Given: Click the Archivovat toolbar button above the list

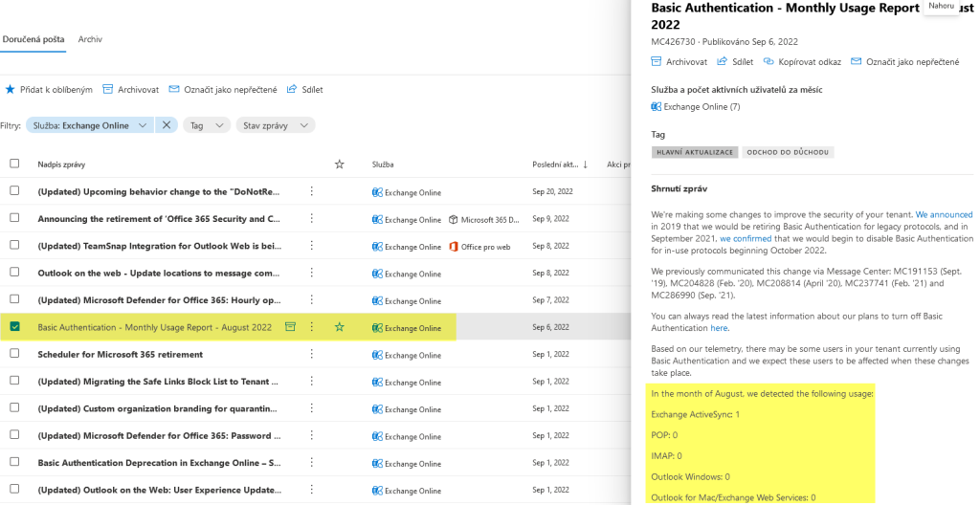Looking at the screenshot, I should pos(130,89).
